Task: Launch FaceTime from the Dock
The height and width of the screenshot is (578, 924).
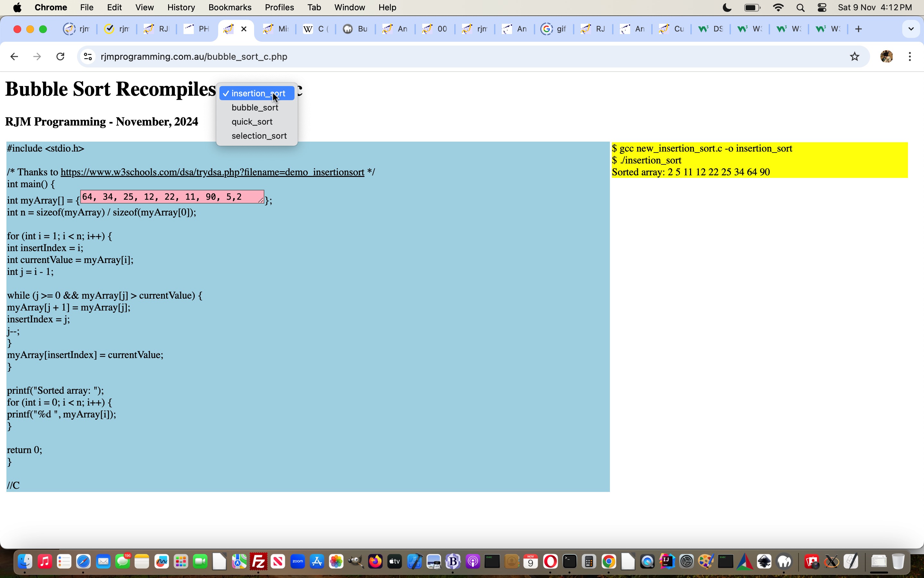Action: 201,562
